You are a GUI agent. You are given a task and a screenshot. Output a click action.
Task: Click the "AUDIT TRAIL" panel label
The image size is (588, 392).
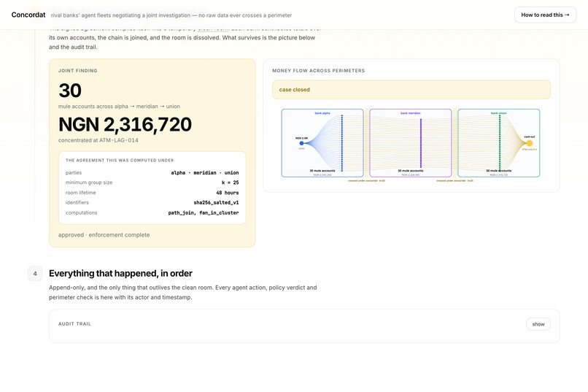coord(74,323)
